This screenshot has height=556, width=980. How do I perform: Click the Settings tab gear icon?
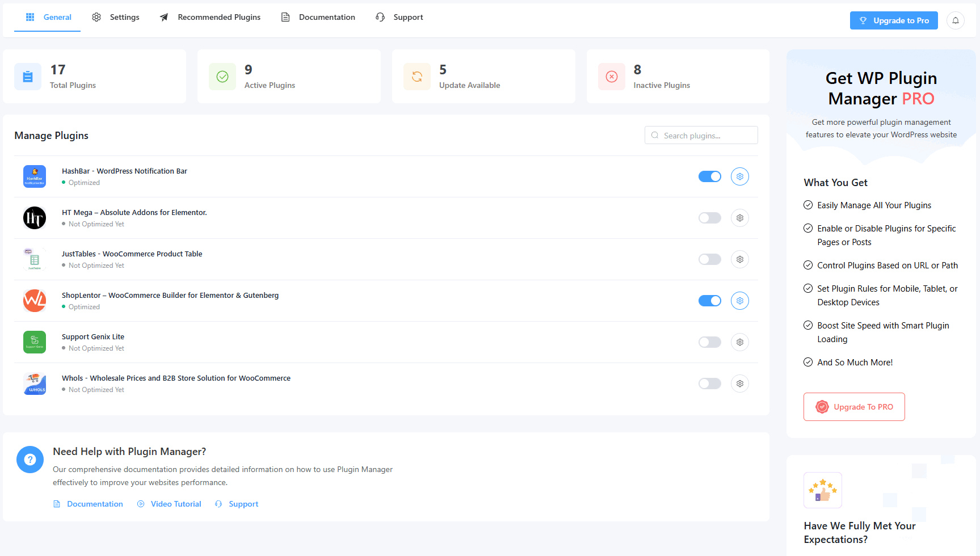coord(96,17)
